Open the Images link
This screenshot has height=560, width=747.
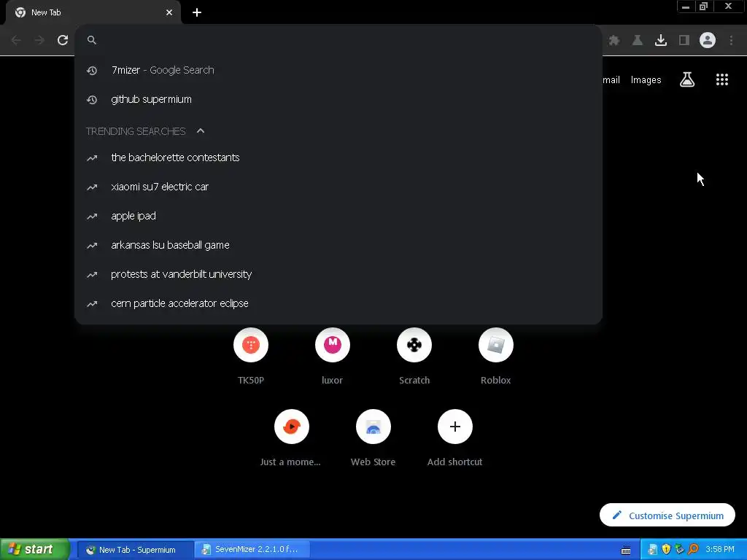coord(646,80)
